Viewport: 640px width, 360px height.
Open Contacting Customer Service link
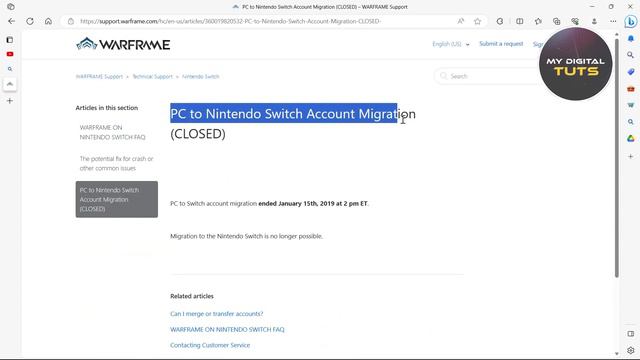coord(210,345)
